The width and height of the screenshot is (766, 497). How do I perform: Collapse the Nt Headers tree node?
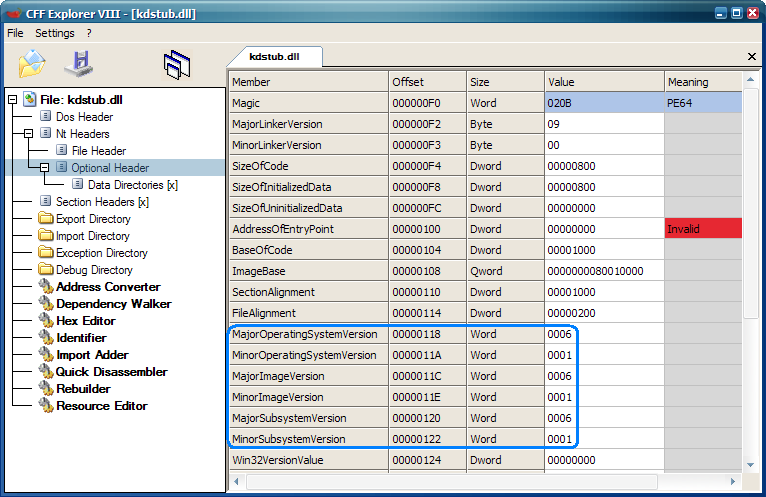(x=28, y=133)
